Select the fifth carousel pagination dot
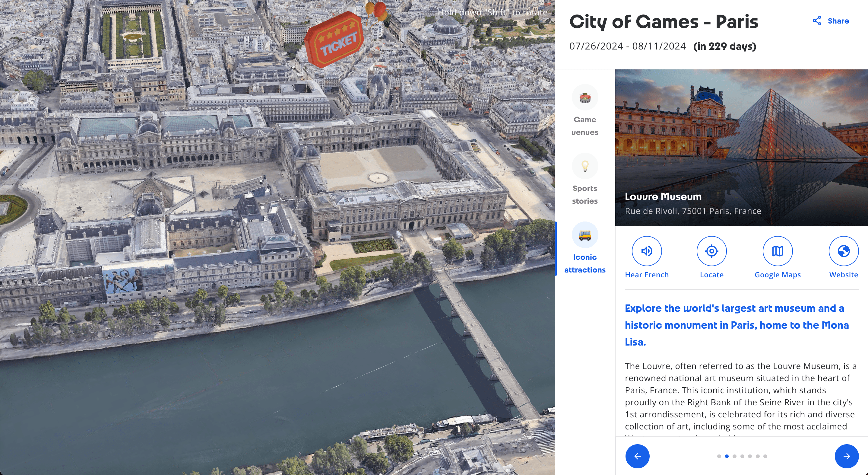This screenshot has height=475, width=868. tap(750, 456)
